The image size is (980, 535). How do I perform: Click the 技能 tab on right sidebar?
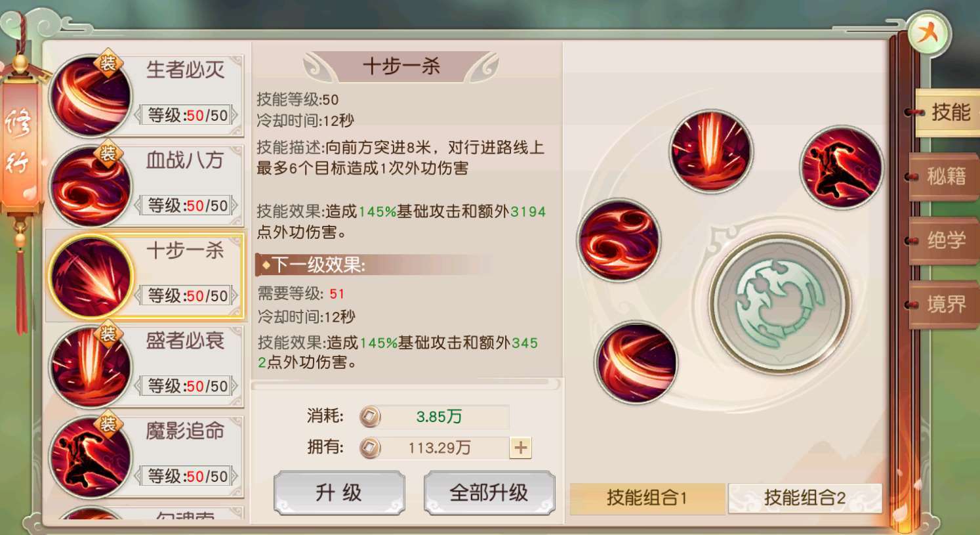tap(945, 112)
